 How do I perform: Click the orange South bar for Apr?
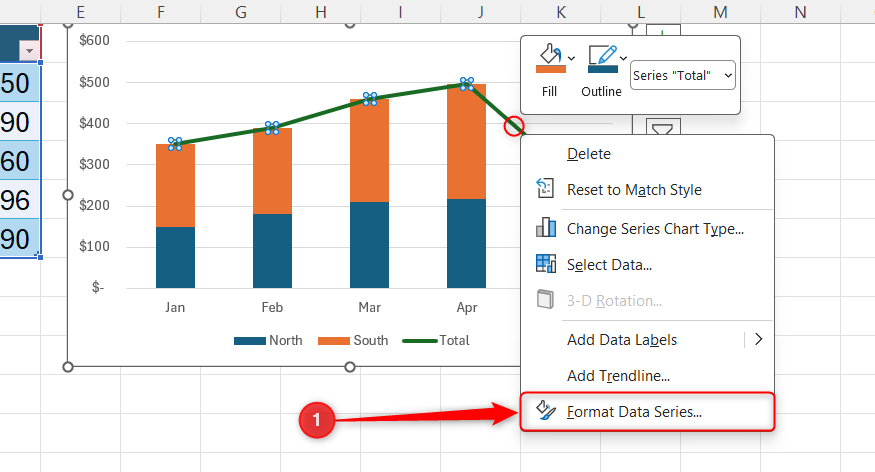point(467,142)
